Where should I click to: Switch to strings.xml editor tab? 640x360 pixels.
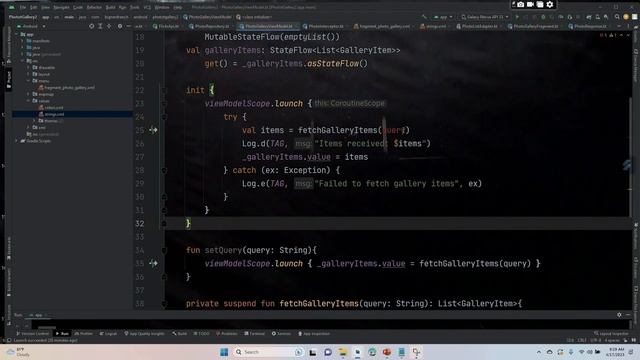tap(436, 26)
